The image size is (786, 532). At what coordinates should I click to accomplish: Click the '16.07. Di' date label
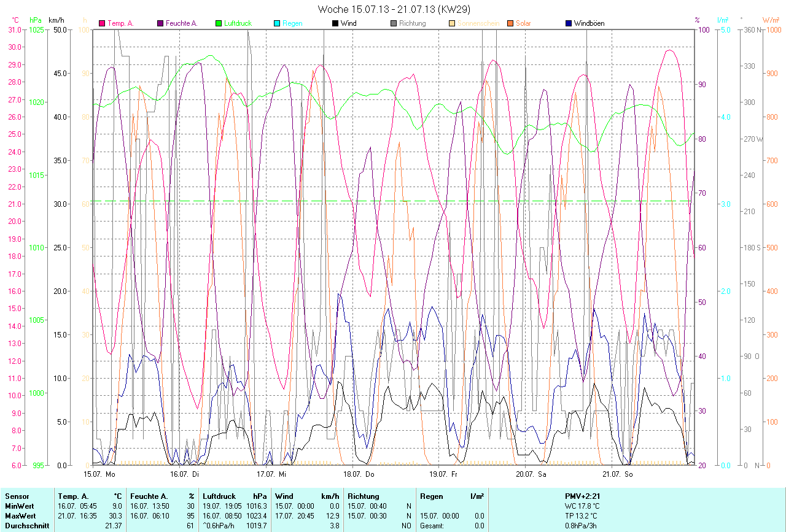point(184,474)
